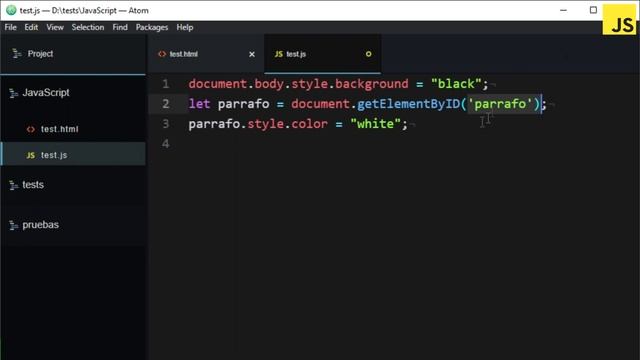Open the Packages menu
The image size is (640, 360).
click(152, 27)
